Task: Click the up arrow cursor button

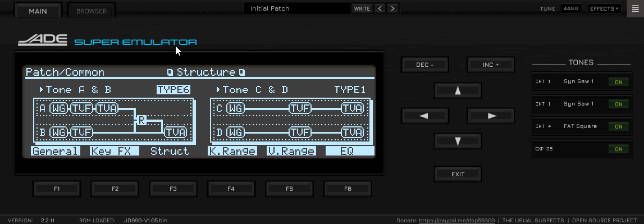Action: click(x=458, y=90)
